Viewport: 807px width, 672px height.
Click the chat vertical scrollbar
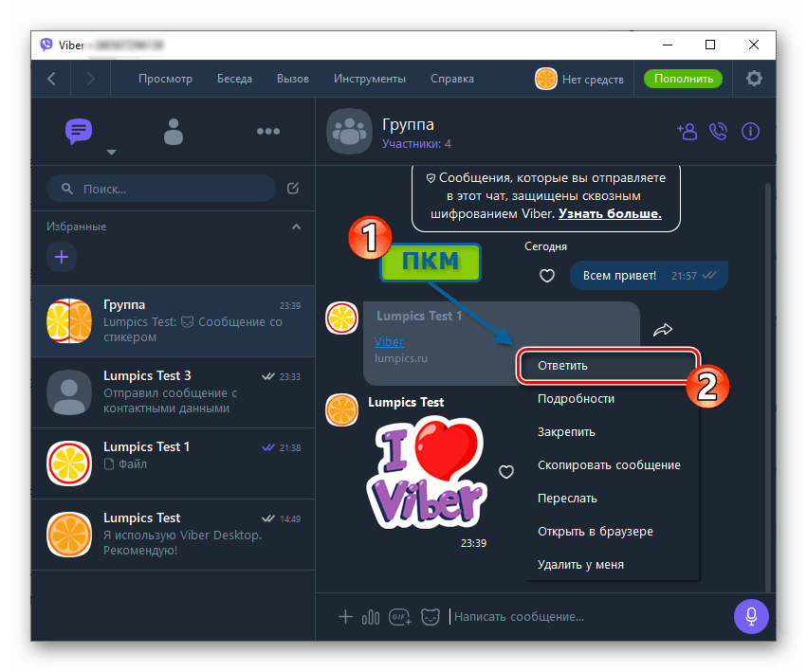pos(768,386)
